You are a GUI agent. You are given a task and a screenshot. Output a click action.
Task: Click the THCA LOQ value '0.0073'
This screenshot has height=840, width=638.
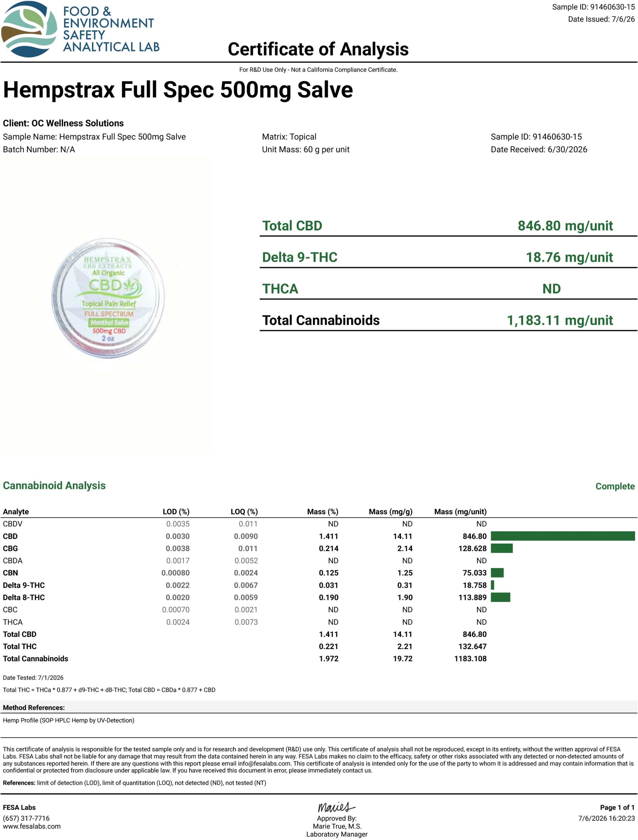(246, 622)
